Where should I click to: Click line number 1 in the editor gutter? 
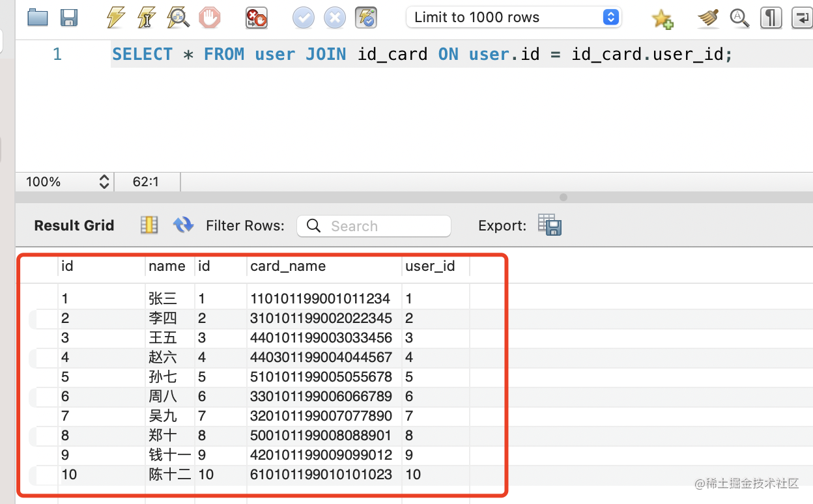coord(57,54)
